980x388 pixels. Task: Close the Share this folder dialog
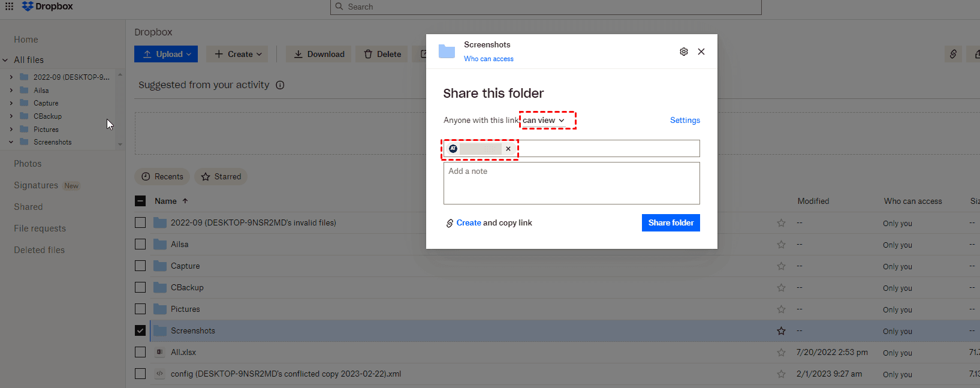[701, 52]
